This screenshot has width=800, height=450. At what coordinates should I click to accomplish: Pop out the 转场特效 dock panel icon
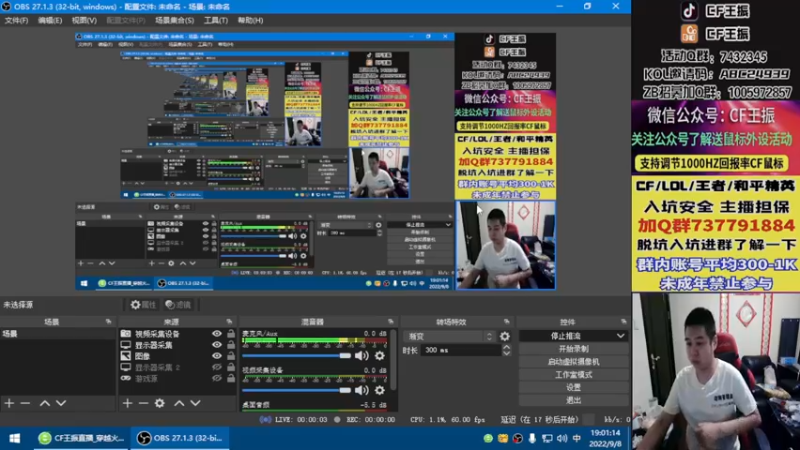tap(507, 322)
